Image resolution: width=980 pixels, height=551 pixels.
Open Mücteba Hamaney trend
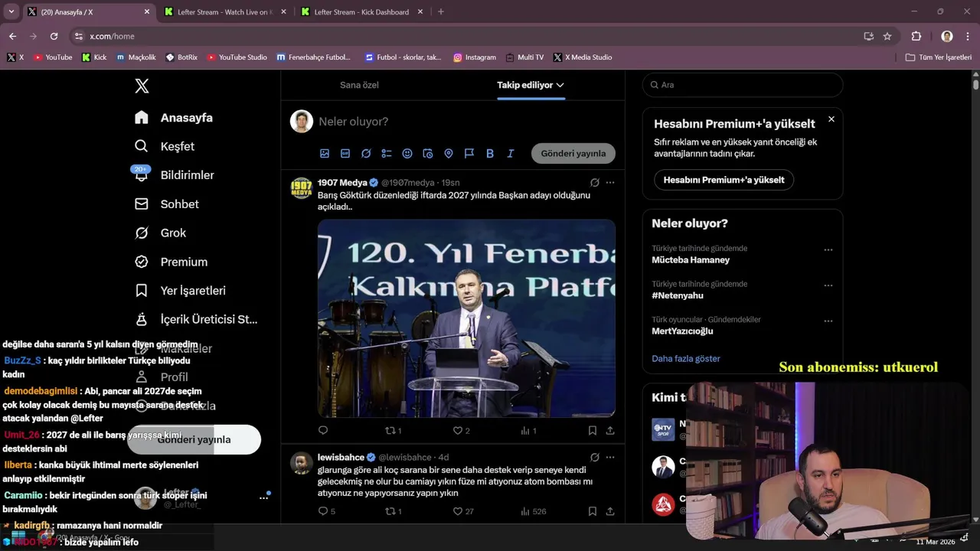(x=691, y=260)
